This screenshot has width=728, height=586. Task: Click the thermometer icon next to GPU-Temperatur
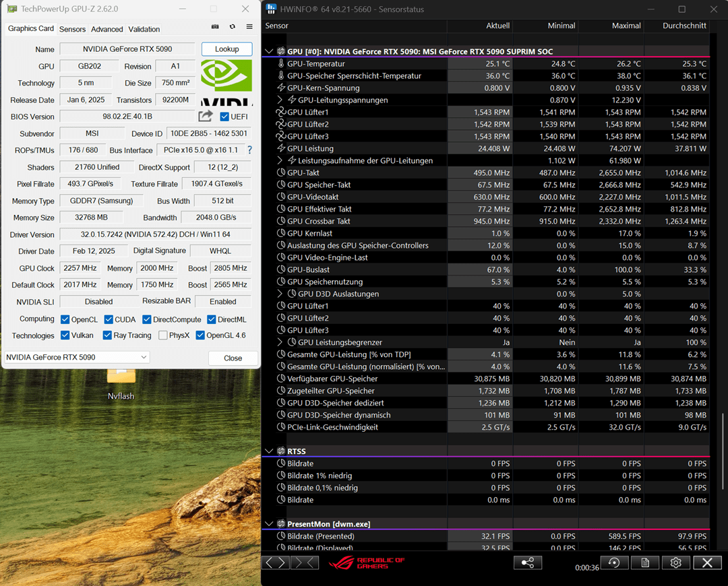[x=281, y=63]
